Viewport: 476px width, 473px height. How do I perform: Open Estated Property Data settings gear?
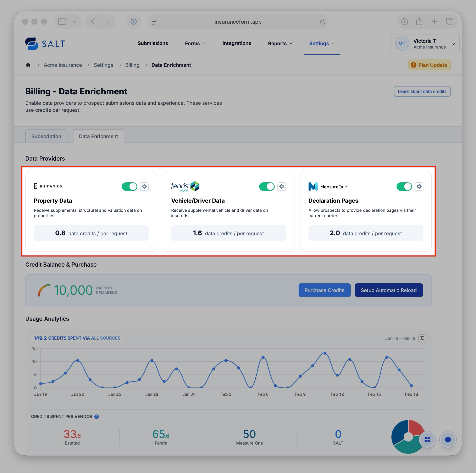(144, 187)
